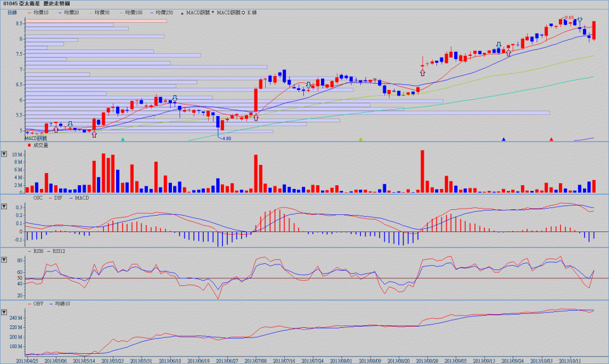
Task: Click the 日線 daily chart label
Action: click(12, 12)
